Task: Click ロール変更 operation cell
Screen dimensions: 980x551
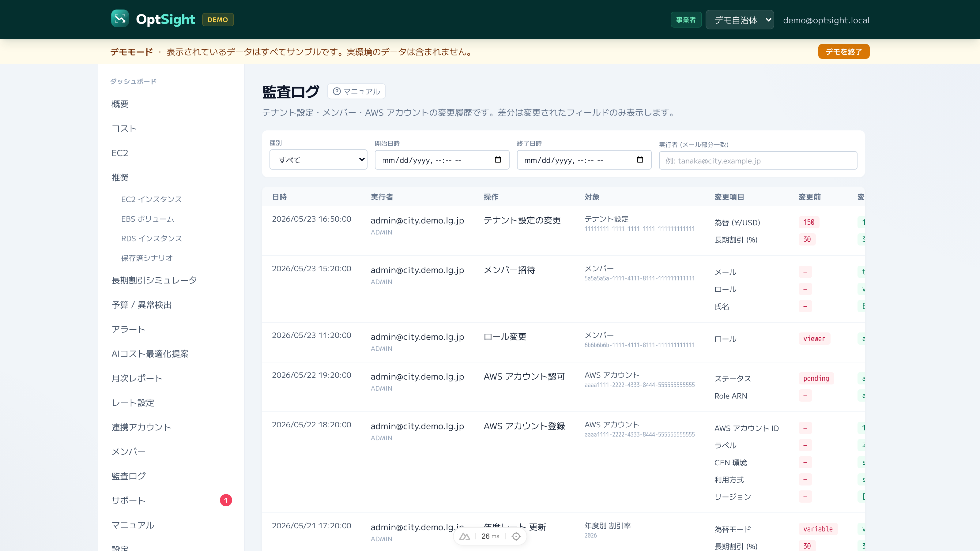Action: point(505,337)
